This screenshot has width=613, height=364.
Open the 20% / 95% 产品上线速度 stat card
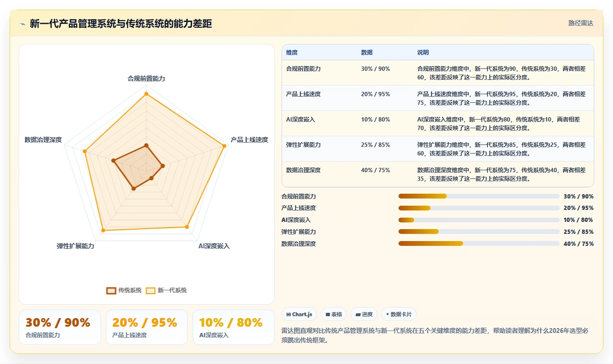[147, 327]
